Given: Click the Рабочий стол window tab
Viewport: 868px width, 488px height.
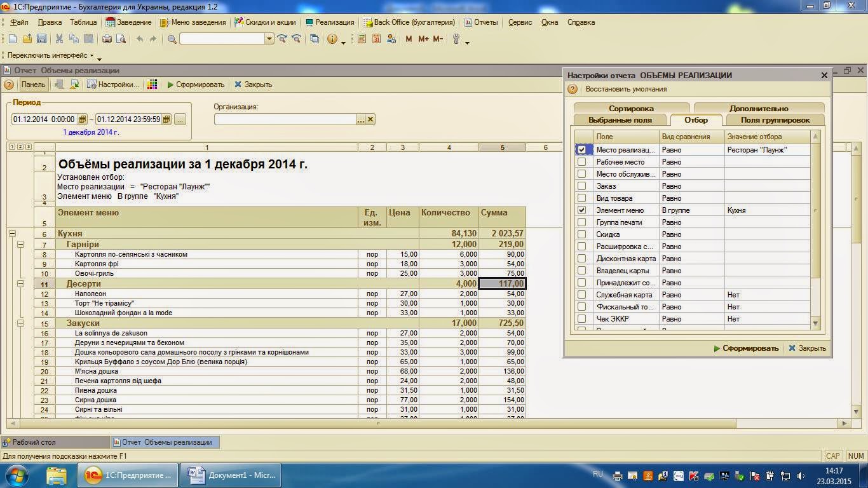Looking at the screenshot, I should [55, 442].
